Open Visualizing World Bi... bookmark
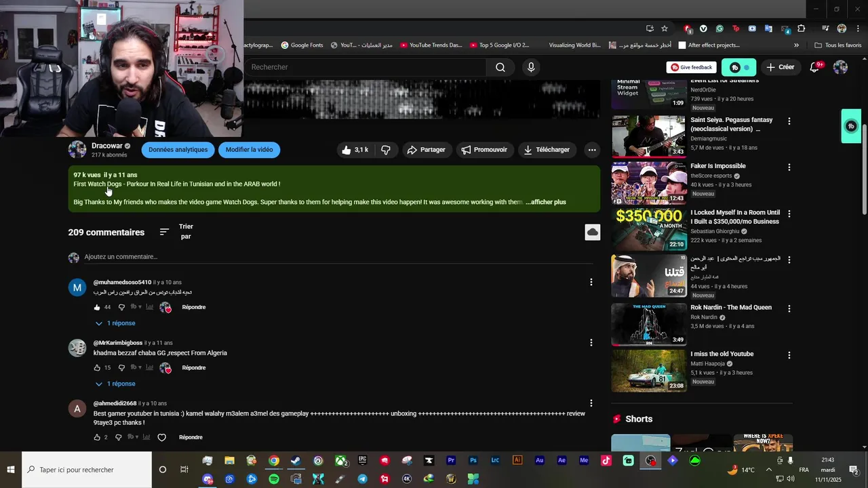This screenshot has height=488, width=868. point(574,45)
